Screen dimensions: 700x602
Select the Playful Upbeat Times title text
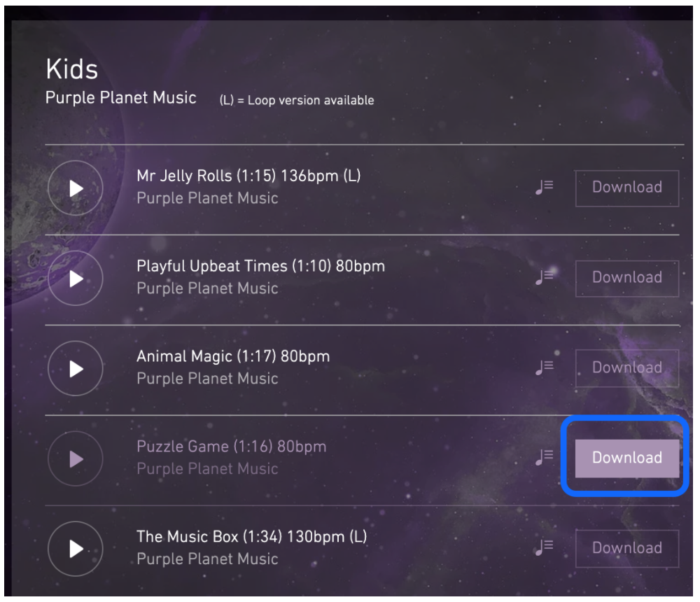(x=260, y=267)
